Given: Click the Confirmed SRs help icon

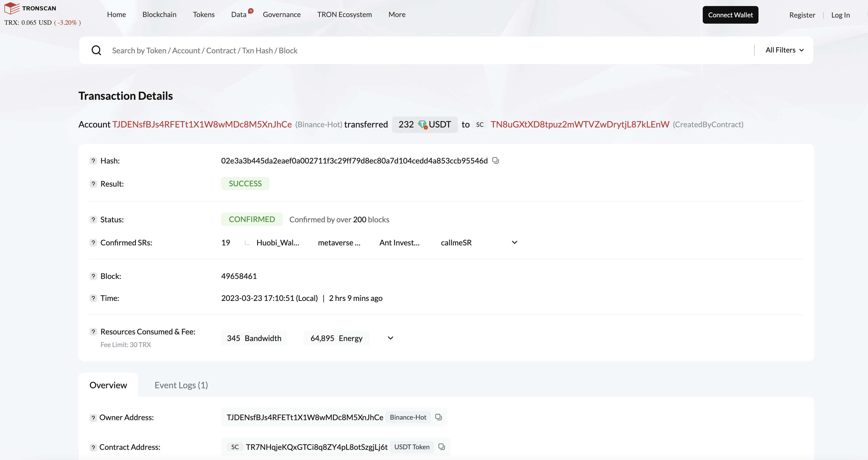Looking at the screenshot, I should (93, 242).
